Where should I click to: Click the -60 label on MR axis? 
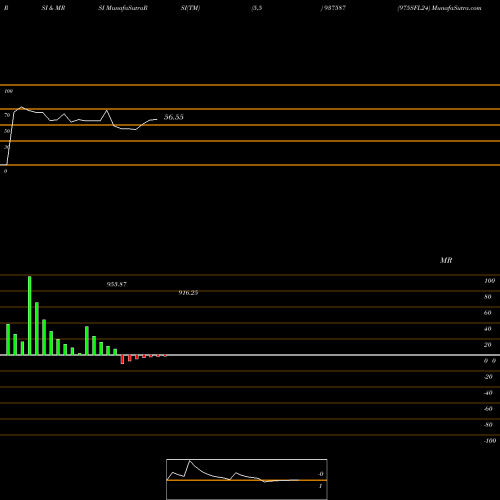(488, 409)
